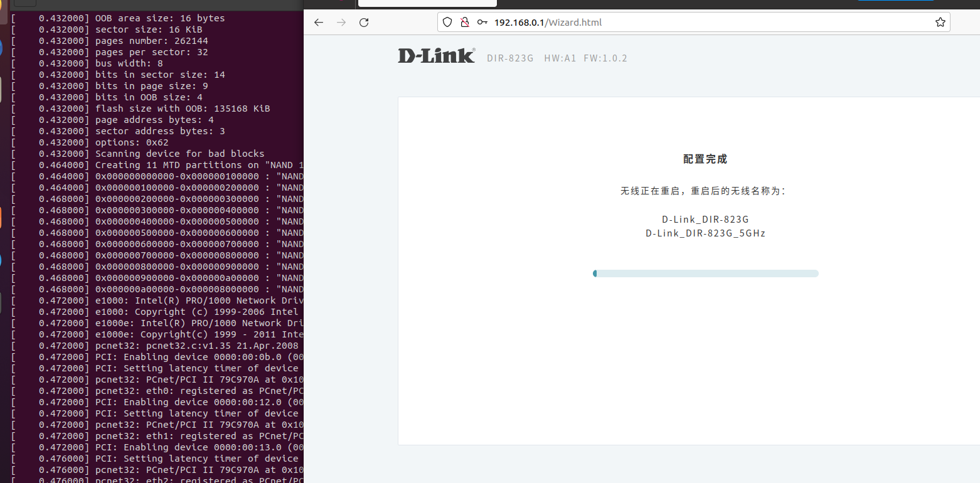980x483 pixels.
Task: Click the 配置完成 heading
Action: coord(705,159)
